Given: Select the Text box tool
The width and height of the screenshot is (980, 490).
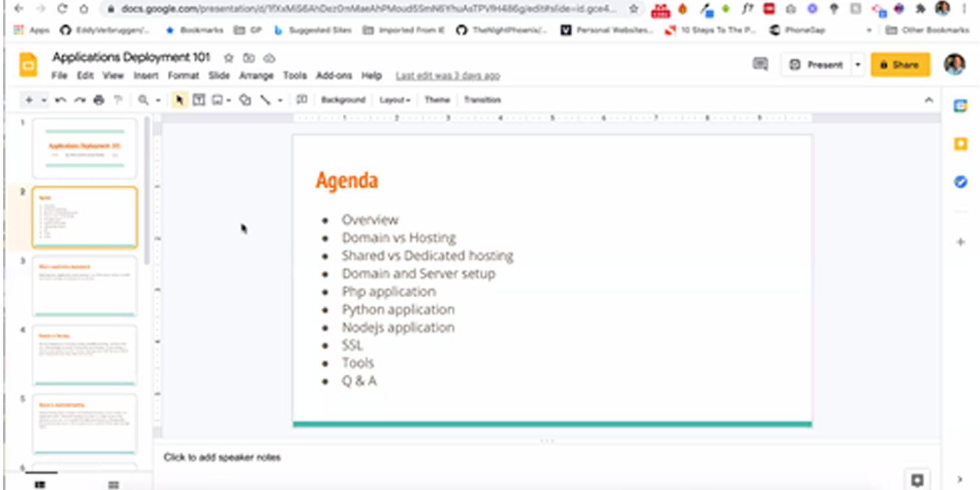Looking at the screenshot, I should (199, 100).
